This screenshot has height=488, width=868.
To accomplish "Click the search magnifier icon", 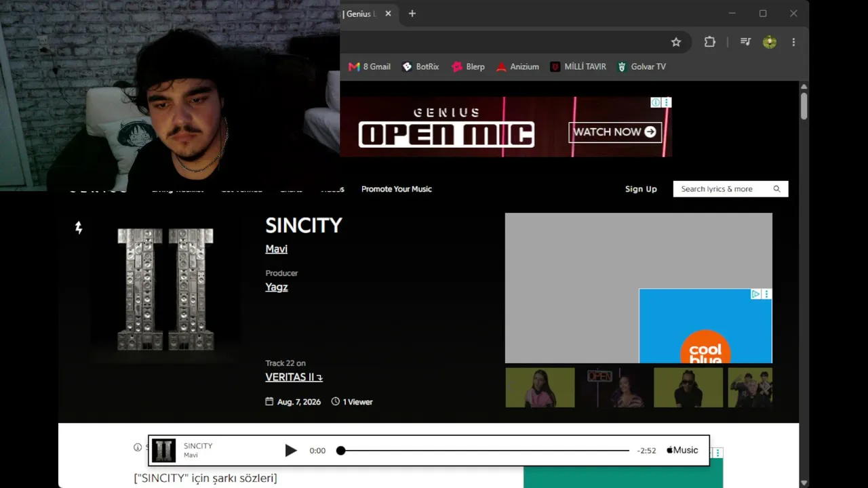I will click(x=777, y=189).
